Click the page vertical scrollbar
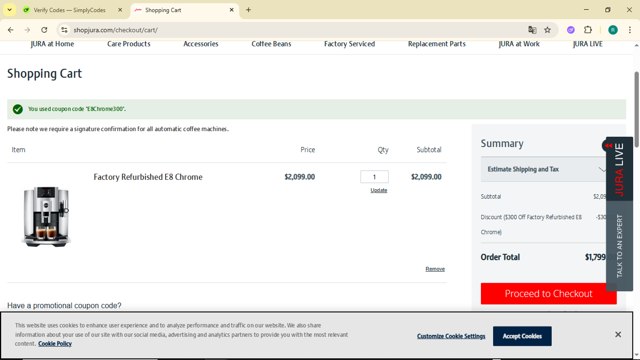 click(x=636, y=108)
